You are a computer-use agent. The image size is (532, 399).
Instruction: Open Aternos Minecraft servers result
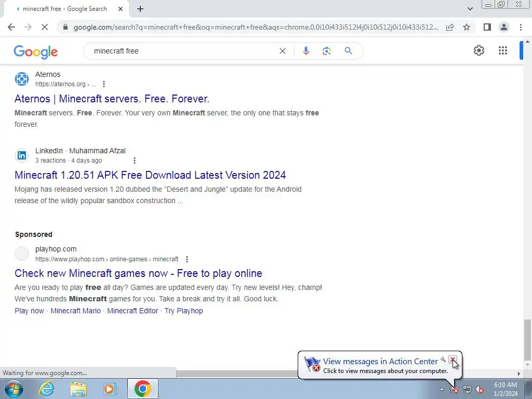tap(112, 99)
